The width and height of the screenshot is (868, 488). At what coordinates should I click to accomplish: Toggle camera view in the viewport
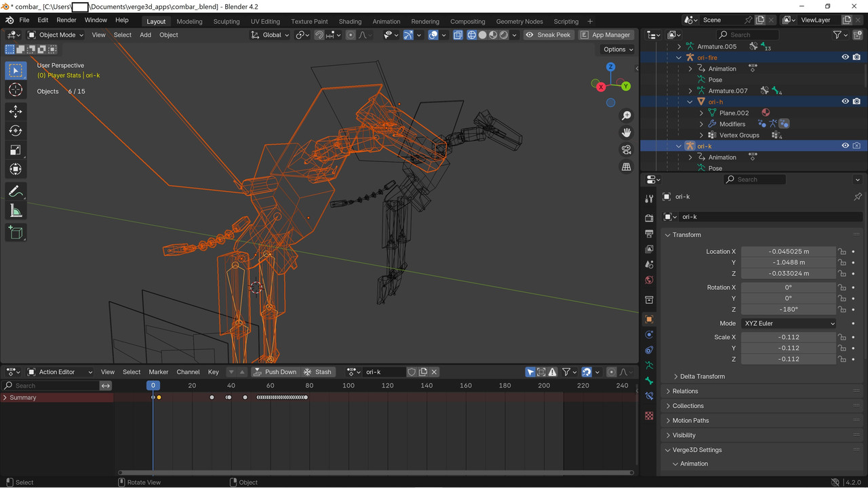627,149
